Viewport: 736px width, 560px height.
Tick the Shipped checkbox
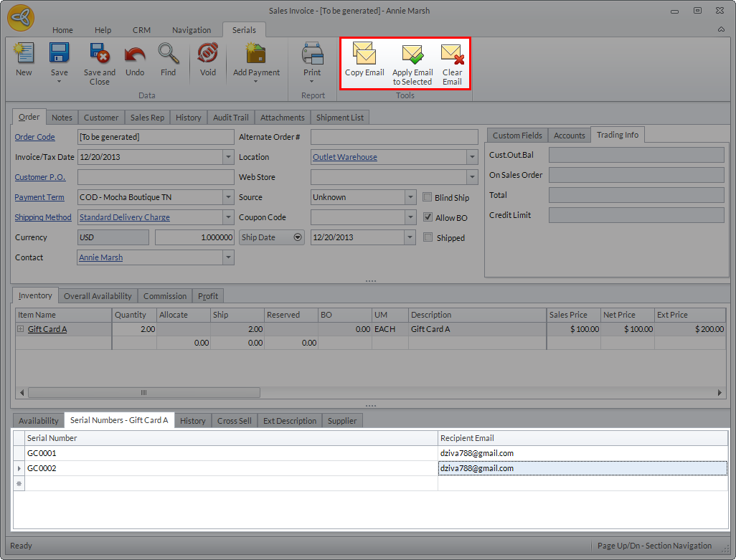pyautogui.click(x=428, y=237)
